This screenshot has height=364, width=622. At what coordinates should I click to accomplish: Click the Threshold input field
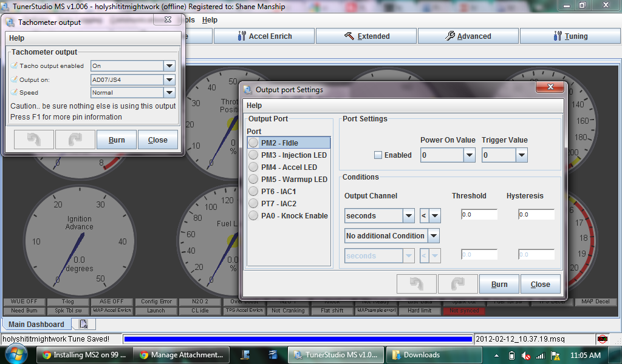479,215
